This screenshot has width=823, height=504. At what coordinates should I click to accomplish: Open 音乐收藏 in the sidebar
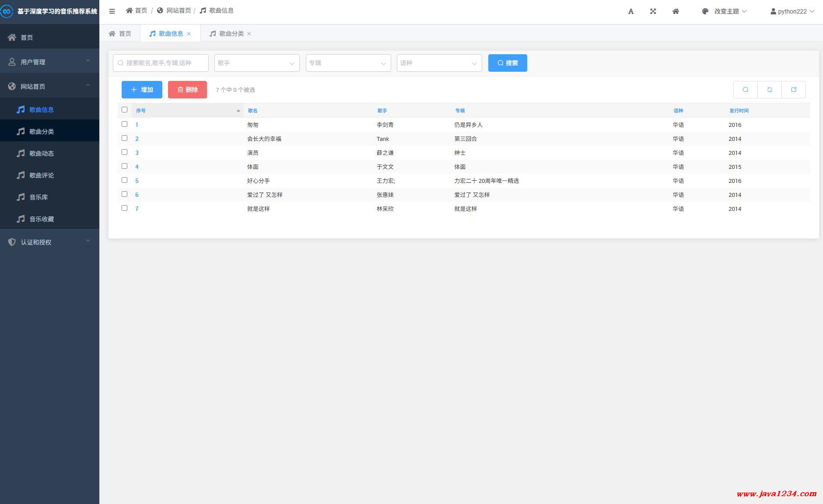pyautogui.click(x=42, y=219)
